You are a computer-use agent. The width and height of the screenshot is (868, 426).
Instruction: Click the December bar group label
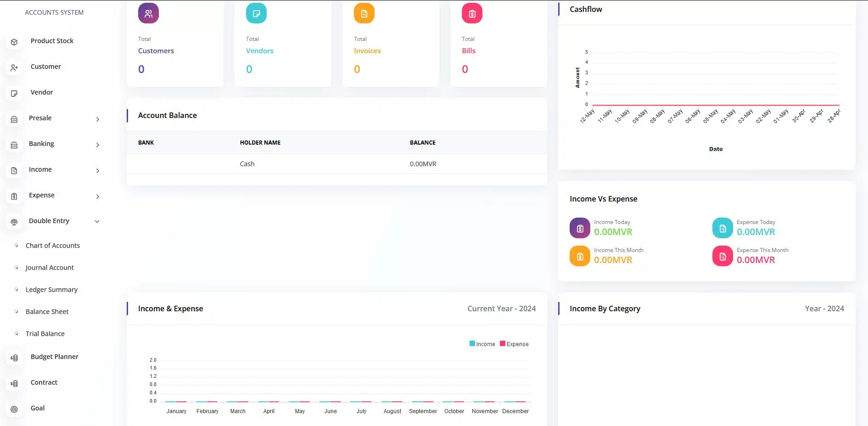pos(515,411)
